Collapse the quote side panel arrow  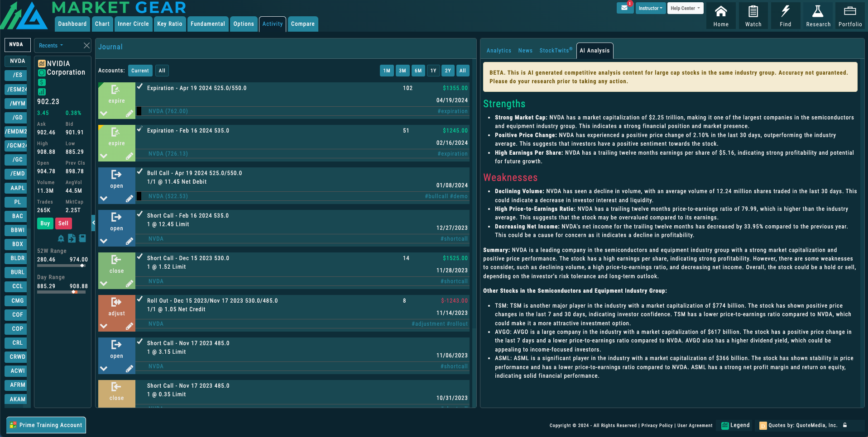point(93,223)
